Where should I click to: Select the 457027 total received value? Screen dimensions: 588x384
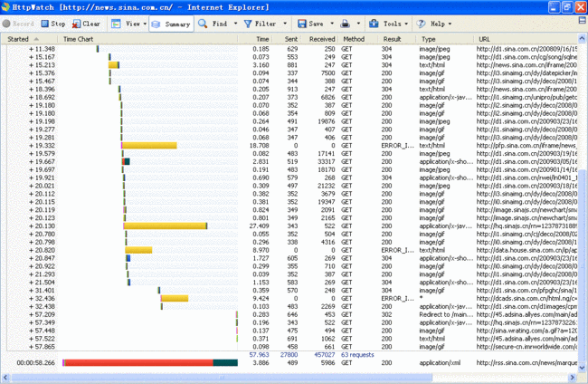point(325,355)
